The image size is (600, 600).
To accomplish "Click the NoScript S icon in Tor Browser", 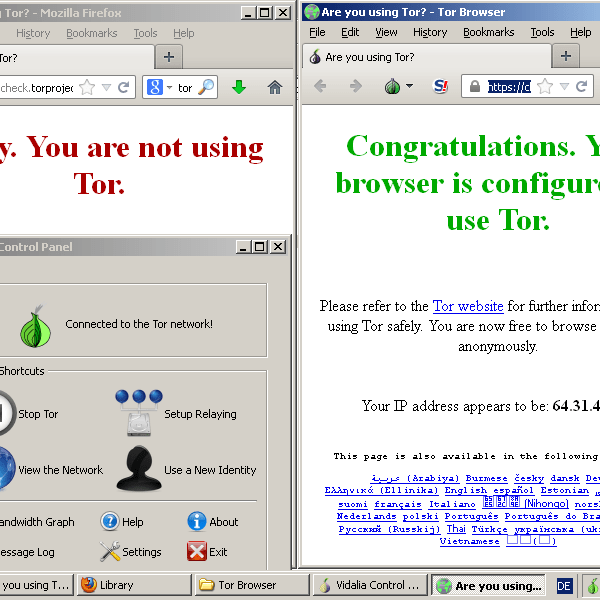I will point(440,86).
